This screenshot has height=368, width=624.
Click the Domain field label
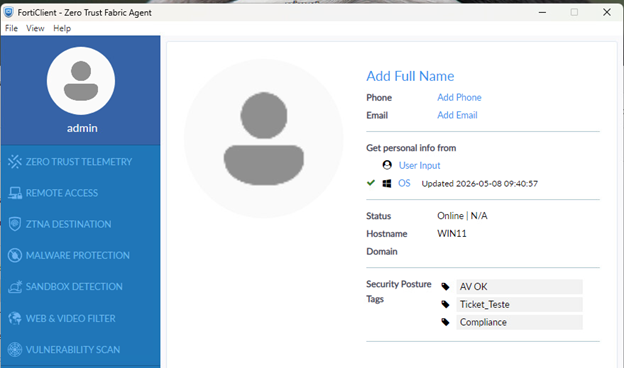coord(382,251)
